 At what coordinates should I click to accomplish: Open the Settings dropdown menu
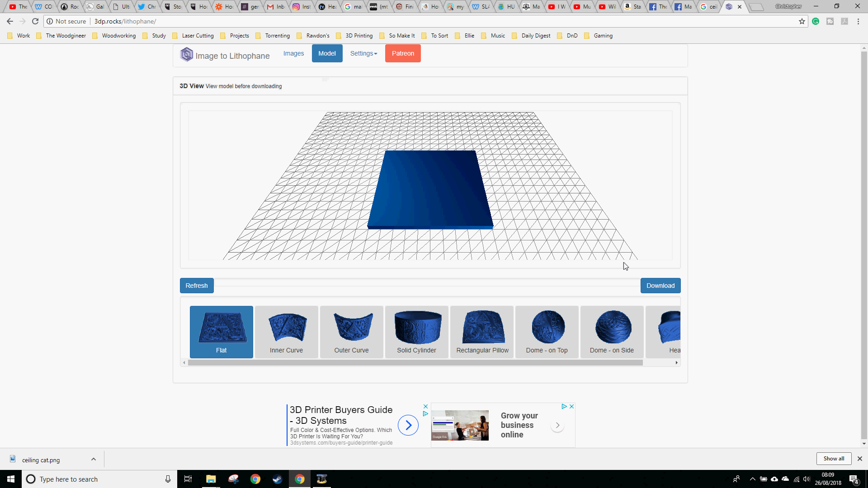coord(363,53)
